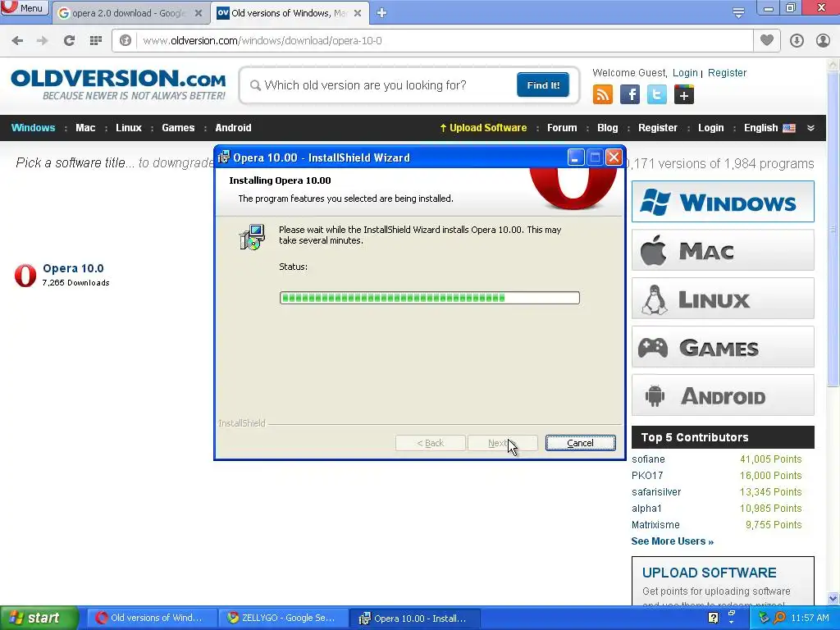Open the user account icon in toolbar

pos(823,40)
